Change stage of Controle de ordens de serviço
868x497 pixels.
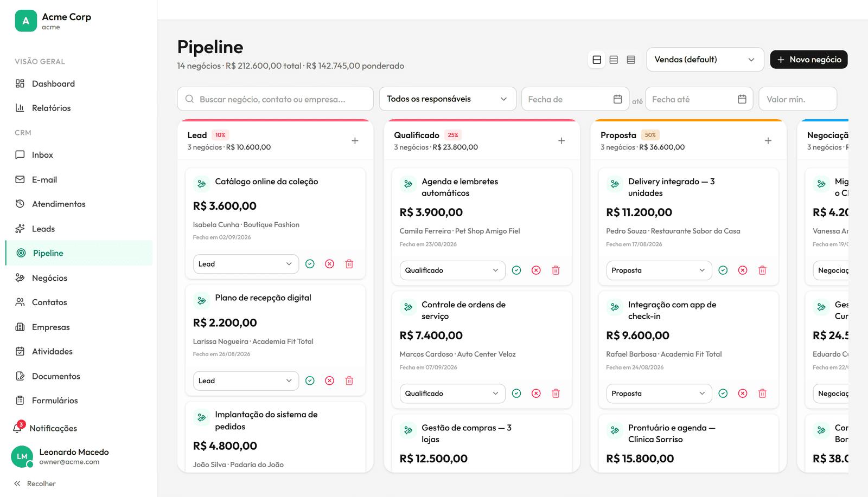pos(452,393)
